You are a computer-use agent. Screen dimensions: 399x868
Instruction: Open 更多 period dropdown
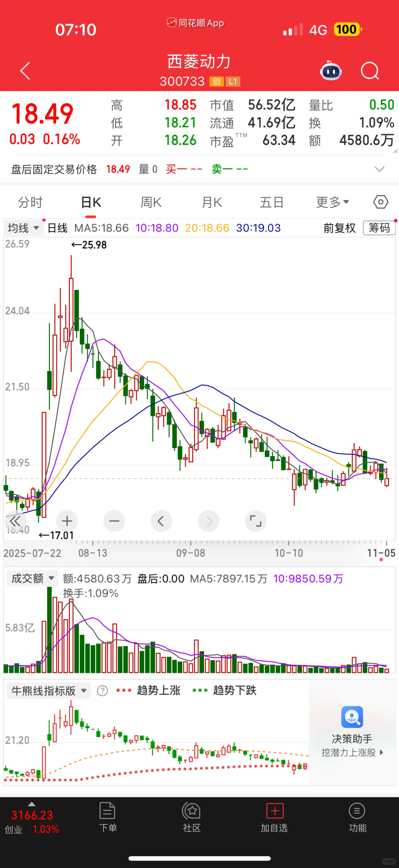click(x=332, y=202)
